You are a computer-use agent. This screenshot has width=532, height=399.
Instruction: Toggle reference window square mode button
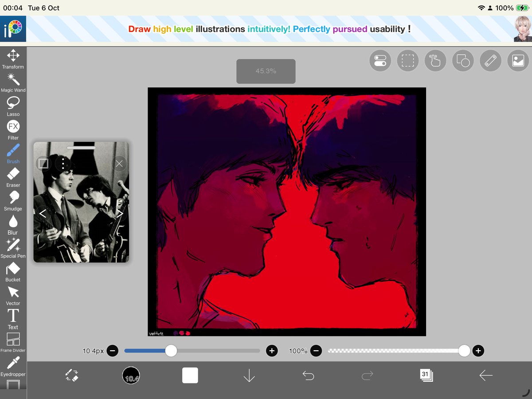[x=43, y=164]
